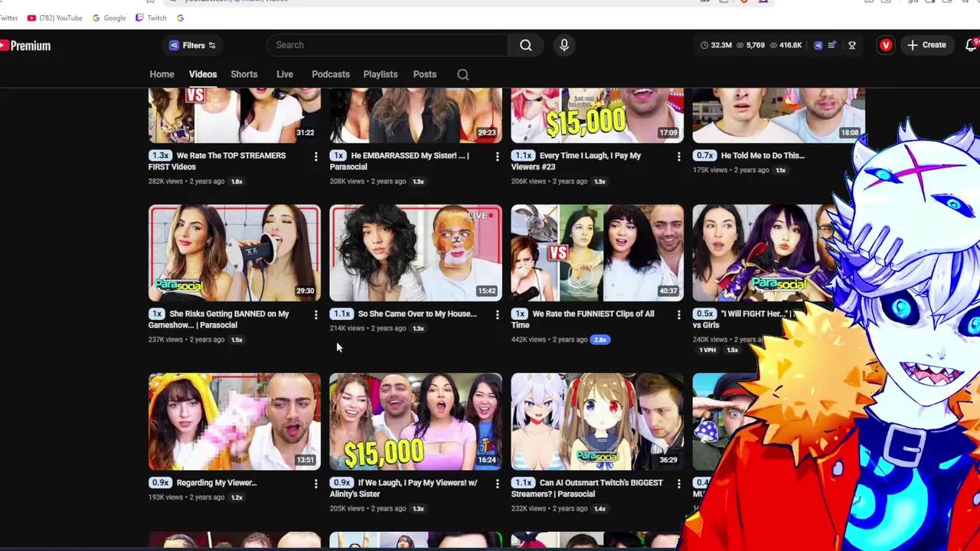This screenshot has height=551, width=980.
Task: Click the 0.7x badge on 'He Told Me' video
Action: click(704, 155)
